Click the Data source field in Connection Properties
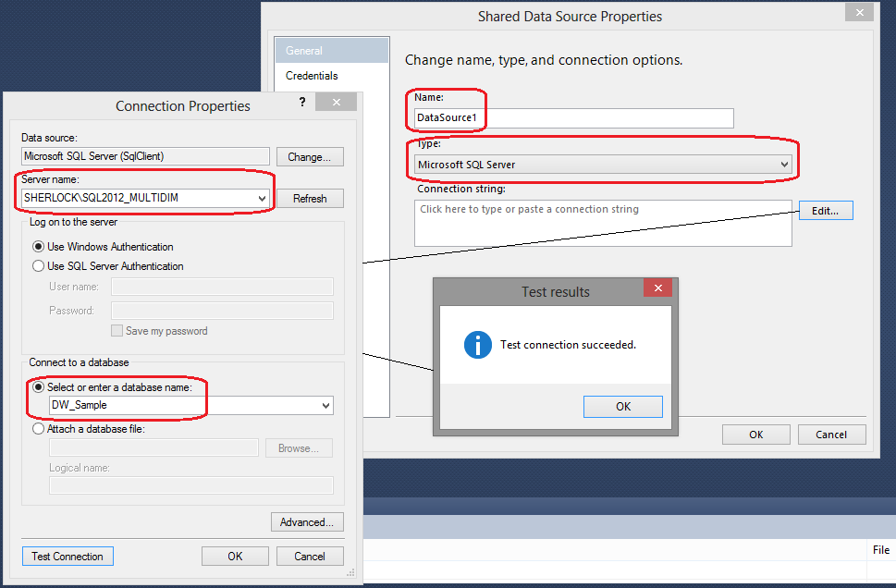 [146, 156]
